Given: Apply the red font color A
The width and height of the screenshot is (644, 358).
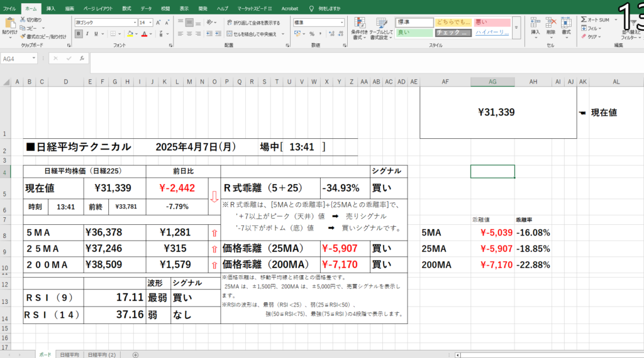Looking at the screenshot, I should pos(144,34).
